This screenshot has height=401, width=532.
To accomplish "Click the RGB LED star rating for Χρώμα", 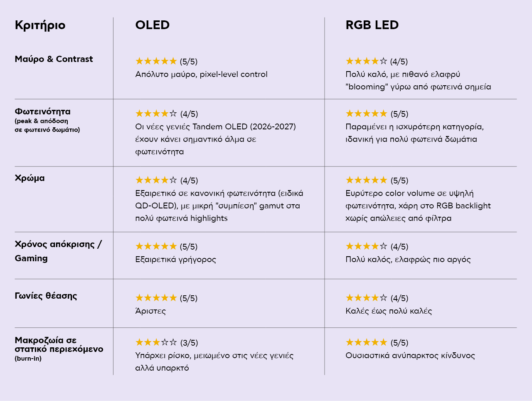I will click(367, 180).
